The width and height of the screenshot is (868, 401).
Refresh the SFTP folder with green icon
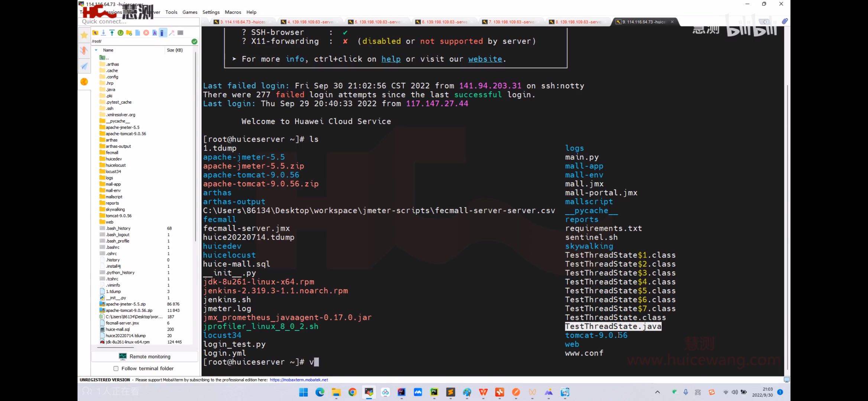pos(120,33)
